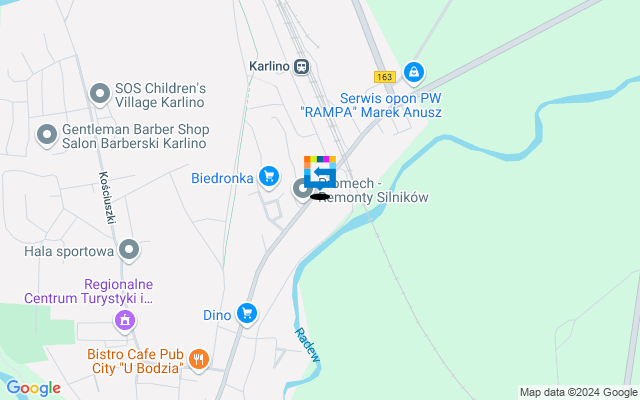This screenshot has height=400, width=640.
Task: Click the Hala sportowa location pin
Action: pyautogui.click(x=129, y=250)
